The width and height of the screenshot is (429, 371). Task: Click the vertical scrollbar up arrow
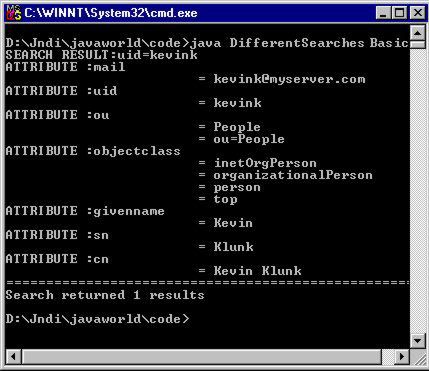coord(417,33)
